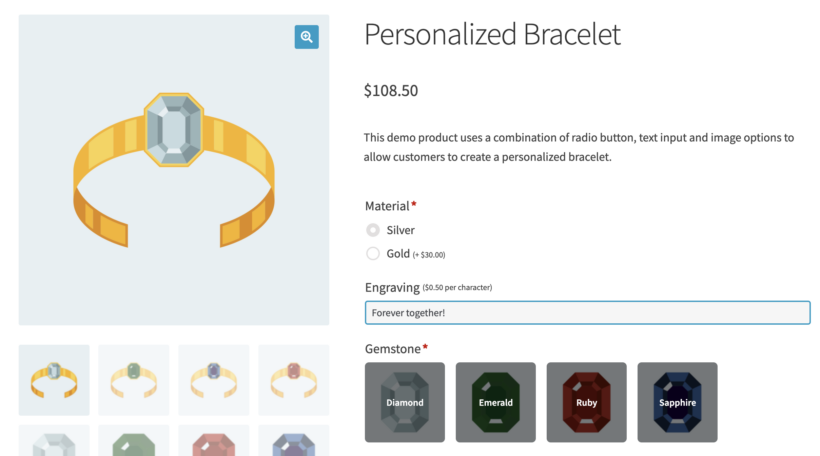Image resolution: width=820 pixels, height=456 pixels.
Task: View the blue-stone gold bracelet thumbnail
Action: click(54, 380)
